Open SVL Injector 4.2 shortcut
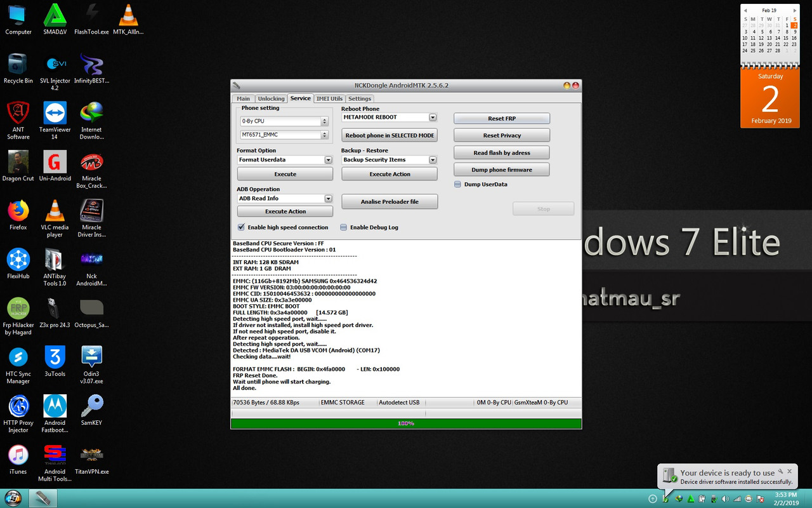The height and width of the screenshot is (508, 812). (55, 72)
